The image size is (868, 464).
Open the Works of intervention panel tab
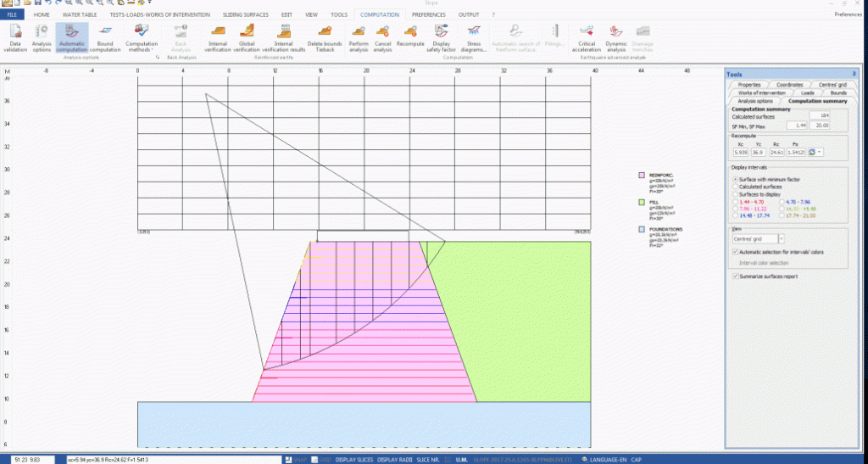(759, 92)
